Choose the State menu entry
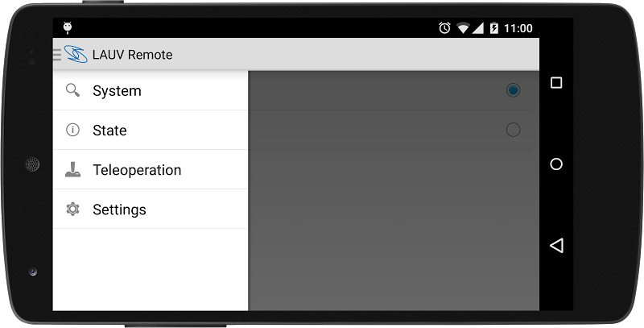 151,130
